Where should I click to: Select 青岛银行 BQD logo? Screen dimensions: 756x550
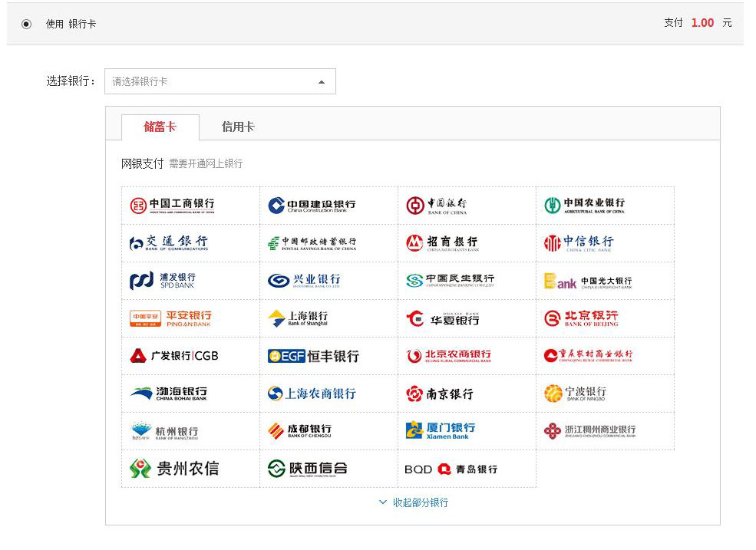tap(451, 469)
